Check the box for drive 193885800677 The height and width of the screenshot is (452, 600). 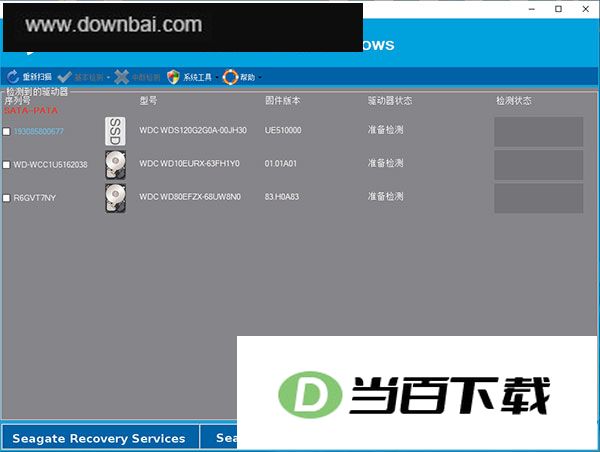[6, 132]
